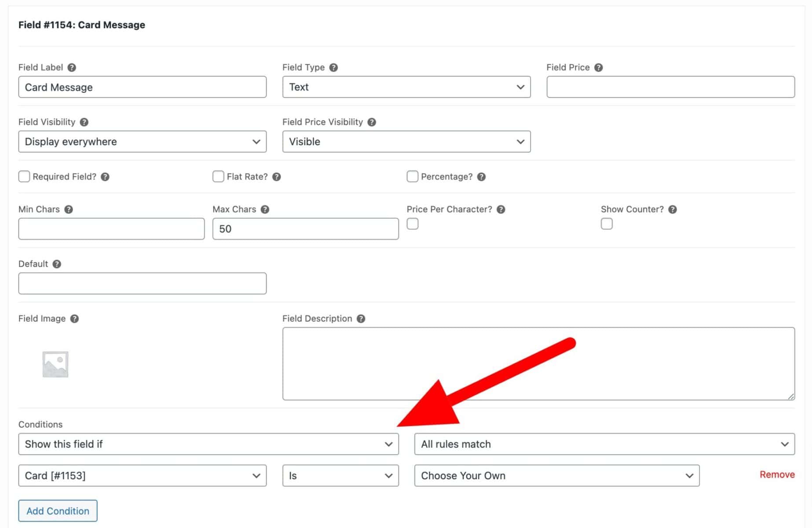Click the help icon next to Field Price

click(x=598, y=67)
